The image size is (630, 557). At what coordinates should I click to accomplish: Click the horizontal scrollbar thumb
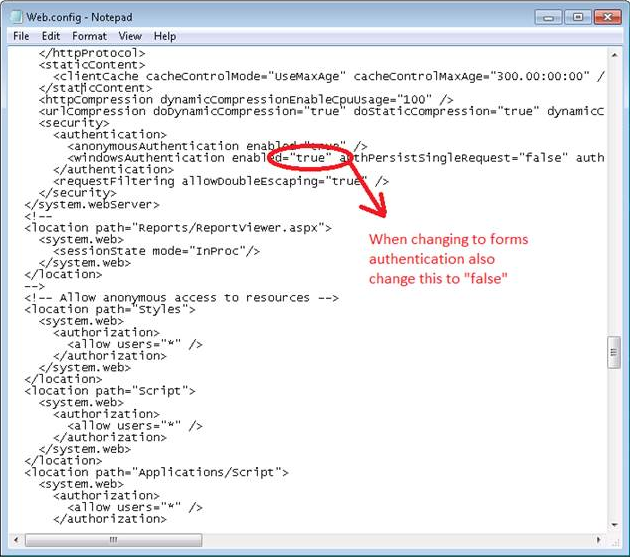click(113, 540)
